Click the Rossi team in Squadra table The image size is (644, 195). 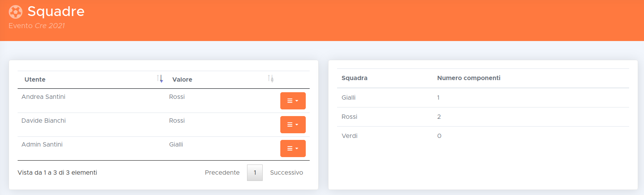click(349, 117)
